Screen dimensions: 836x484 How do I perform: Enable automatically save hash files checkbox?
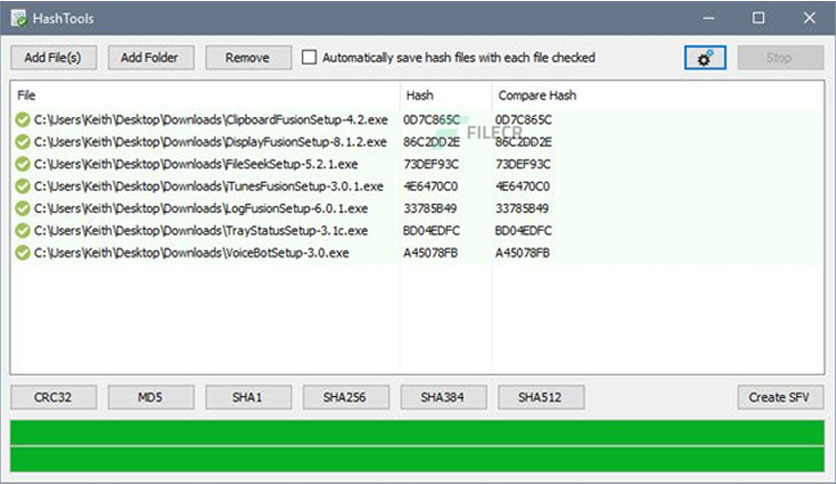(309, 57)
